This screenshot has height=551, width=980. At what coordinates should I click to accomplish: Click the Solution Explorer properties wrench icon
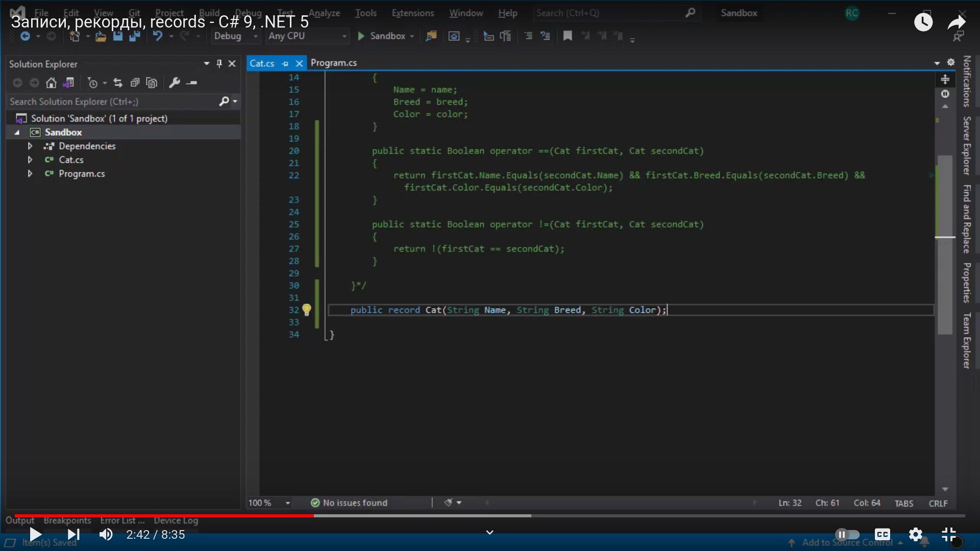pyautogui.click(x=175, y=83)
